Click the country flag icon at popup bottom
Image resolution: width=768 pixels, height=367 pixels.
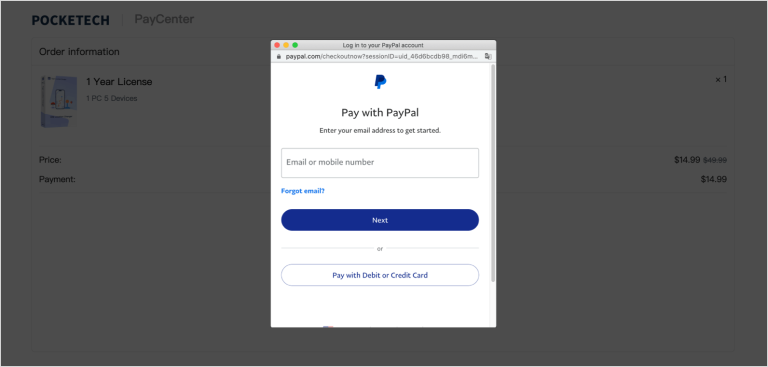coord(328,327)
